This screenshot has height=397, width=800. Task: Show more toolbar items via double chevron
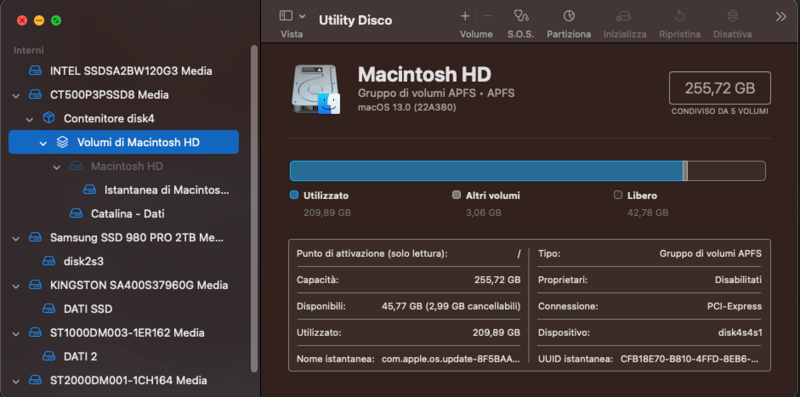click(x=781, y=17)
